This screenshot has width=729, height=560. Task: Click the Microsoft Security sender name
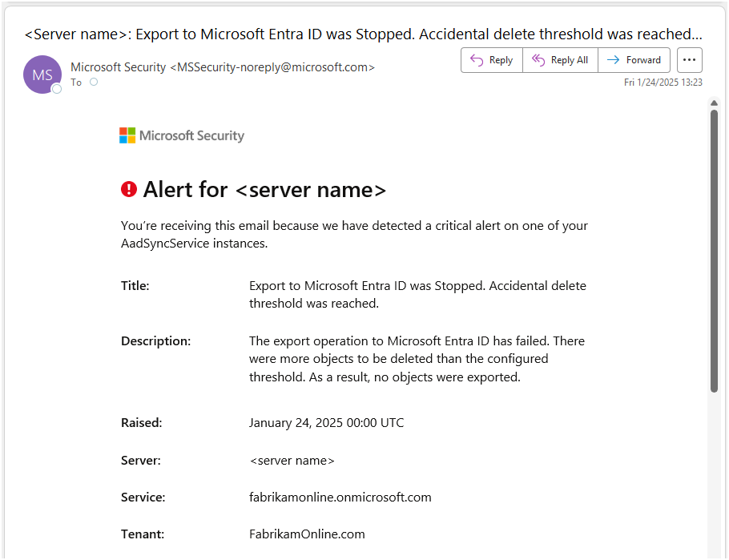point(118,67)
